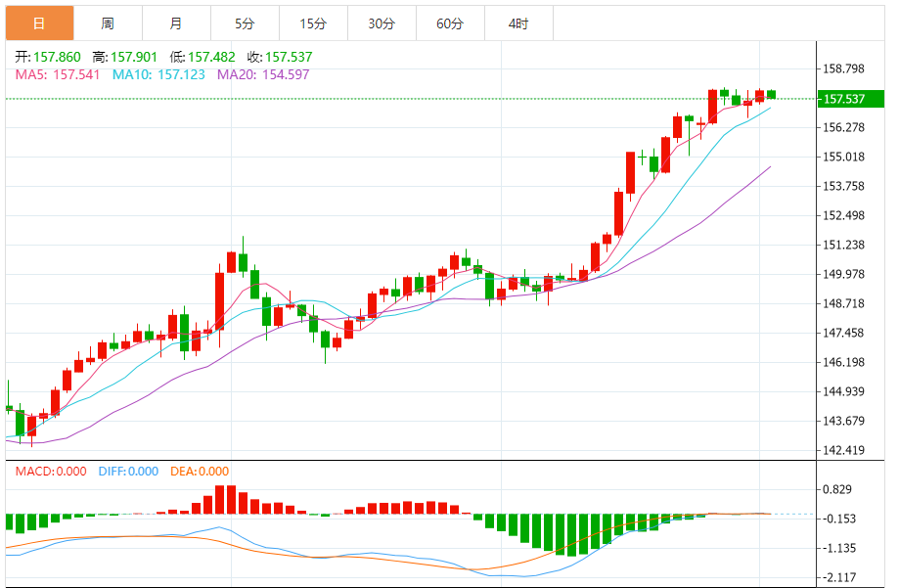The height and width of the screenshot is (588, 899).
Task: Click the 148.718 price axis label
Action: [x=843, y=303]
